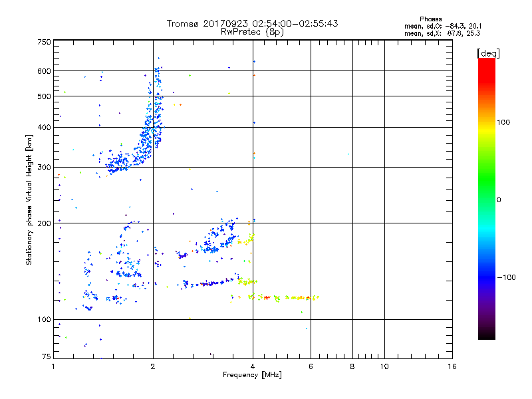Click the phase color bar gradient
The width and height of the screenshot is (532, 399).
487,198
